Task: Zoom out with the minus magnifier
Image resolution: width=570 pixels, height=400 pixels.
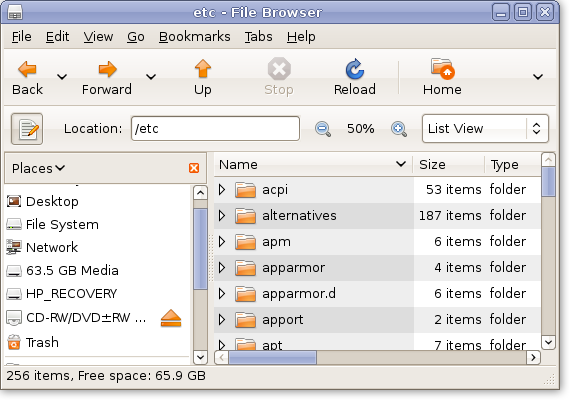Action: point(323,129)
